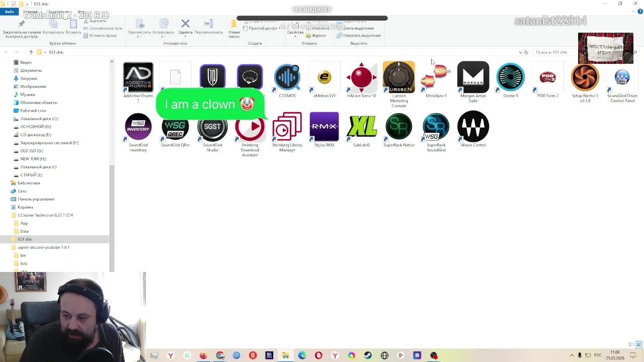Open Steam from the taskbar
The width and height of the screenshot is (644, 362).
[368, 355]
